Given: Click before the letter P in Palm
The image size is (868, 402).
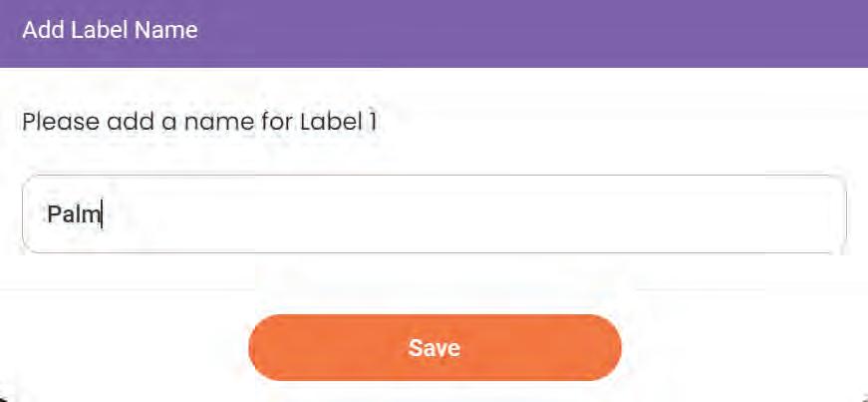Looking at the screenshot, I should [47, 214].
